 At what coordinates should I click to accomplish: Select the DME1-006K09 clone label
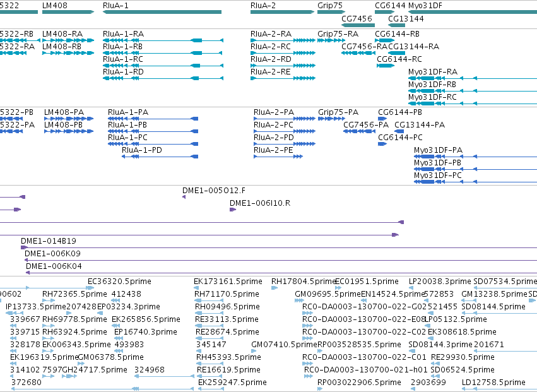53,254
